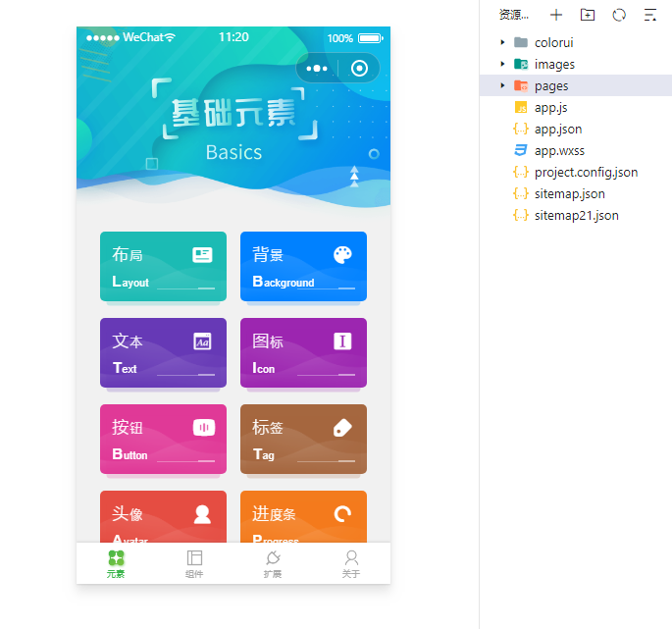Close mini program via circle target icon

359,68
